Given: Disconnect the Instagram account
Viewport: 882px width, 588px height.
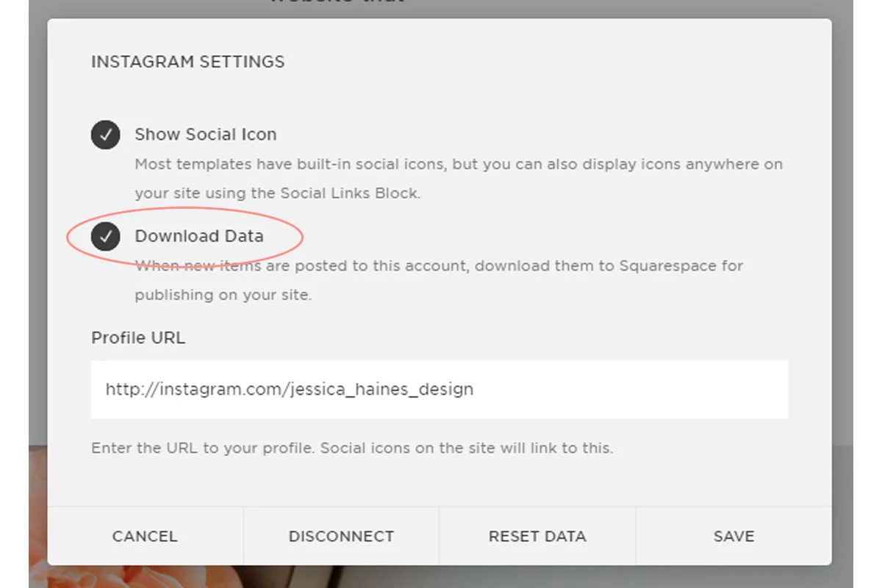Looking at the screenshot, I should tap(341, 537).
